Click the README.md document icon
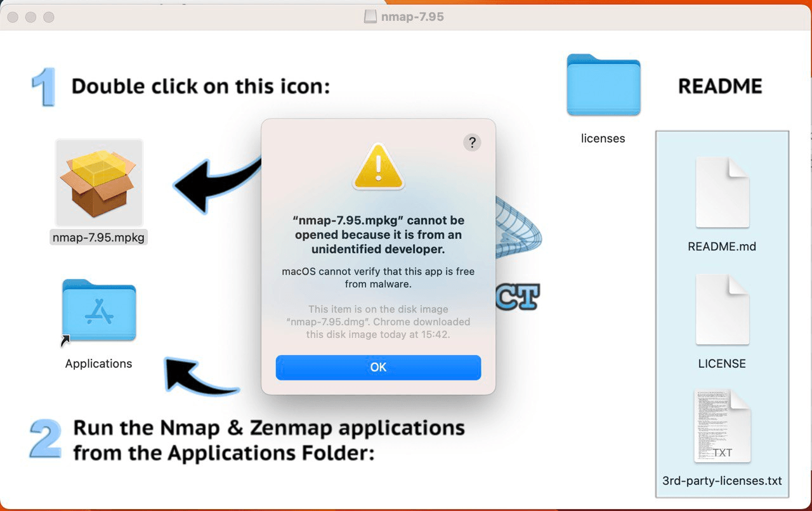The width and height of the screenshot is (812, 511). 722,193
